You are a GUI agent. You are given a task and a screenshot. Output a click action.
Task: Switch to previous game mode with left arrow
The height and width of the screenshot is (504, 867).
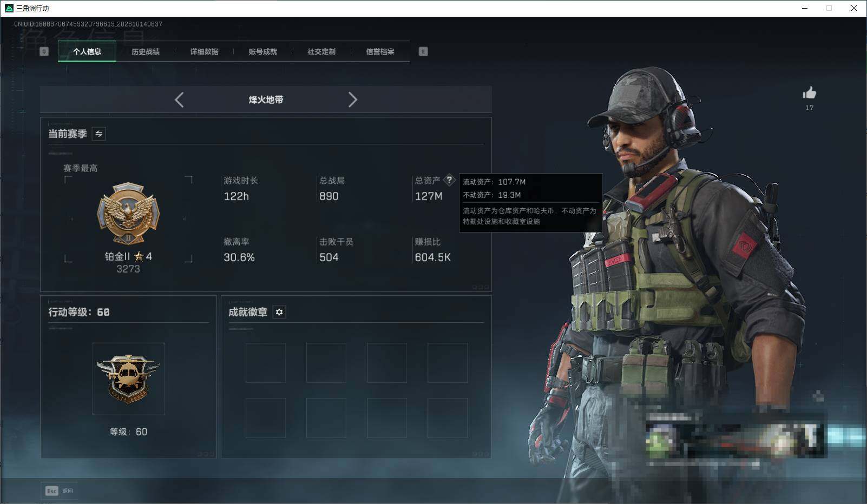[x=179, y=100]
